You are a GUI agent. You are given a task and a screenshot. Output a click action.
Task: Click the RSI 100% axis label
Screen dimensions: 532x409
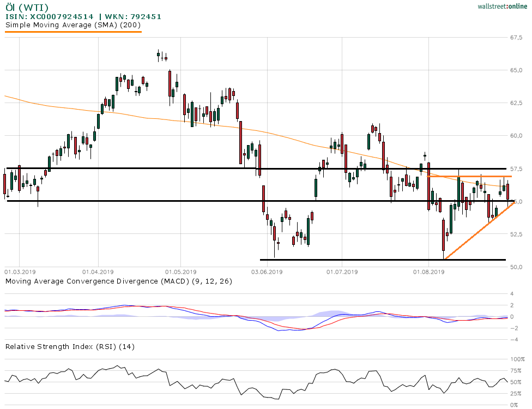coord(517,359)
